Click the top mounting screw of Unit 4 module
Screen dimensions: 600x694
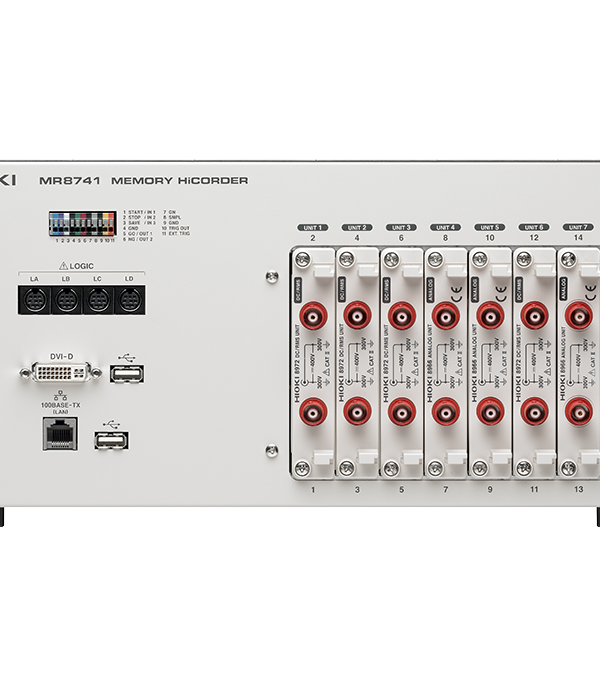coord(435,259)
